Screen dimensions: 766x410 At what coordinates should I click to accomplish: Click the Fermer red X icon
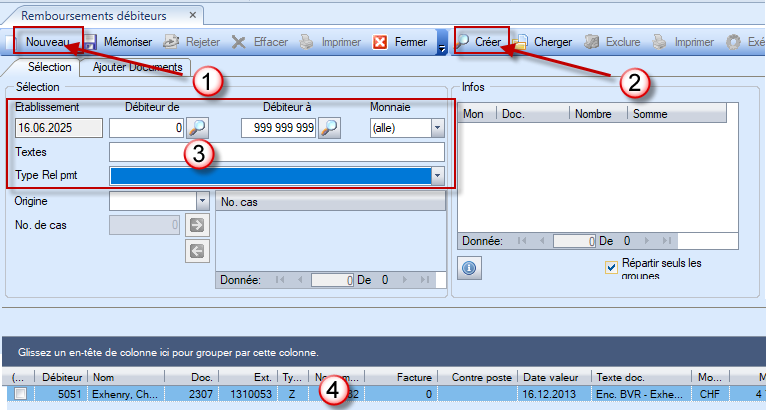[x=380, y=42]
